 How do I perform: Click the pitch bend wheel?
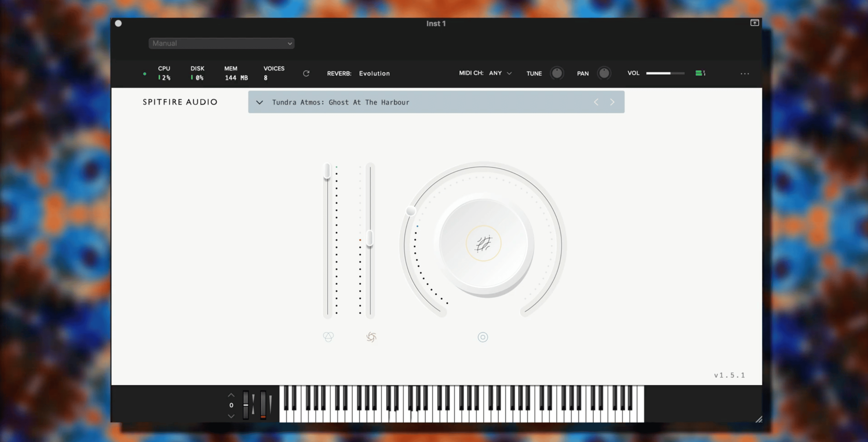tap(246, 405)
